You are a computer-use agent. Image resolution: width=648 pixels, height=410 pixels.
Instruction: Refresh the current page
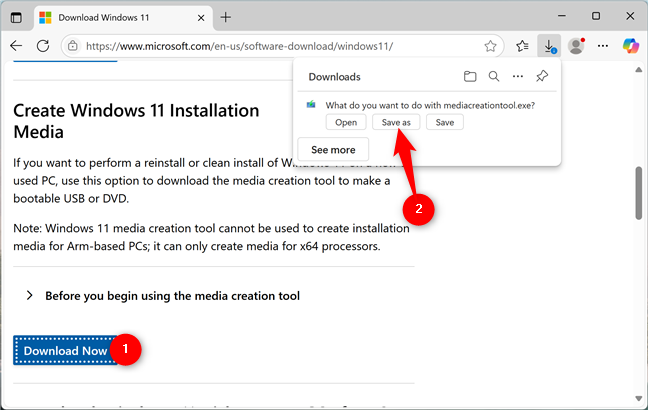(x=43, y=45)
